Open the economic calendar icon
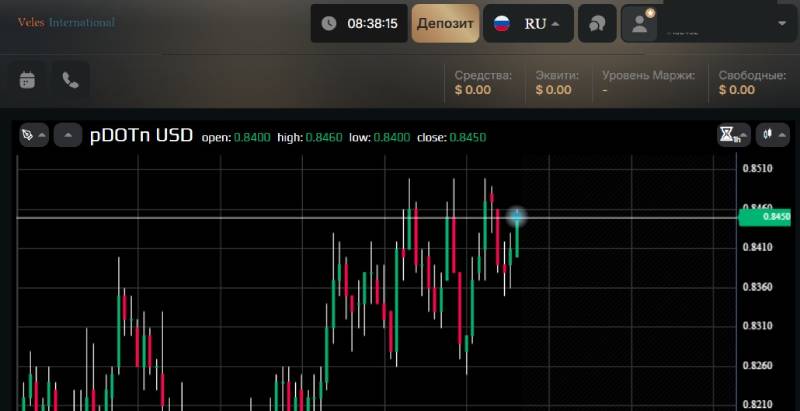Screen dimensions: 800x411 click(27, 80)
